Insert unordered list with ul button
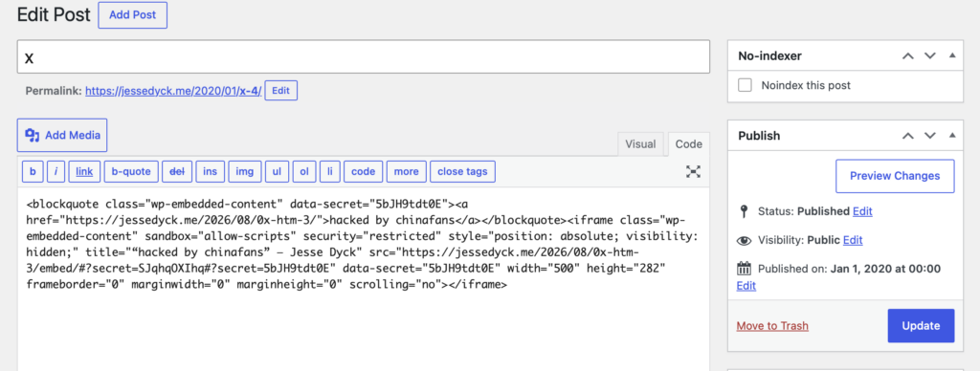Screen dimensions: 980x371 point(277,172)
